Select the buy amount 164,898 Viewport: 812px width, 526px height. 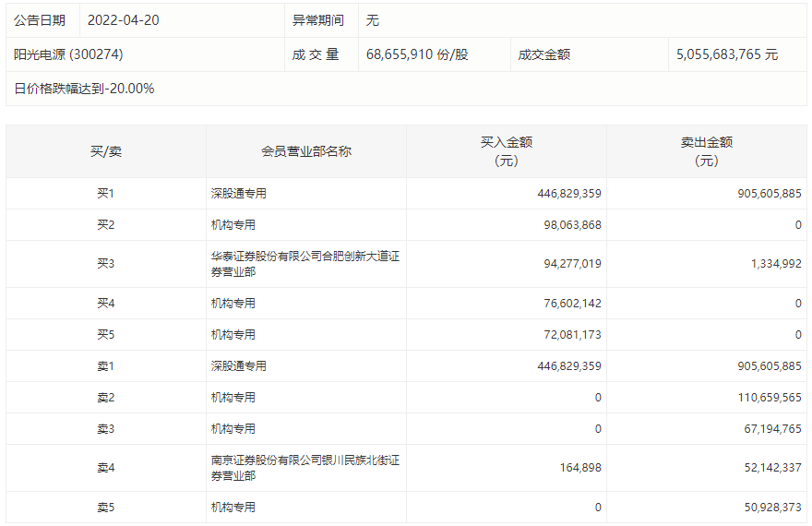pyautogui.click(x=580, y=468)
